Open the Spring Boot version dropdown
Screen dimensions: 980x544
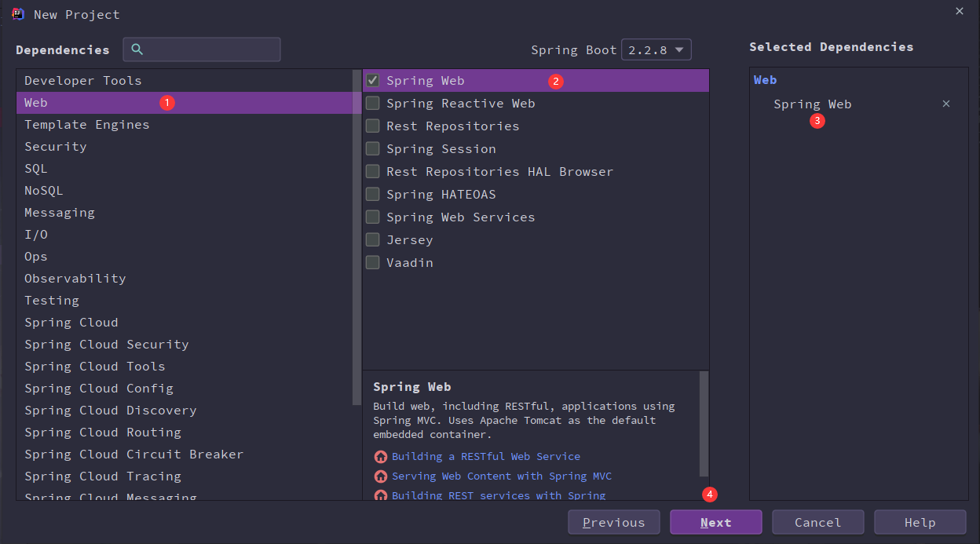(656, 49)
